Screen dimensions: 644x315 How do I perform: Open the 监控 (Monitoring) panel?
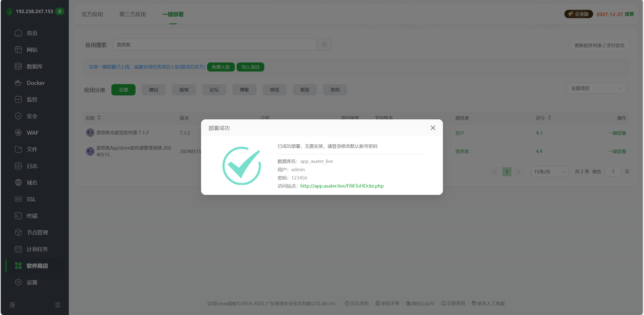point(32,99)
